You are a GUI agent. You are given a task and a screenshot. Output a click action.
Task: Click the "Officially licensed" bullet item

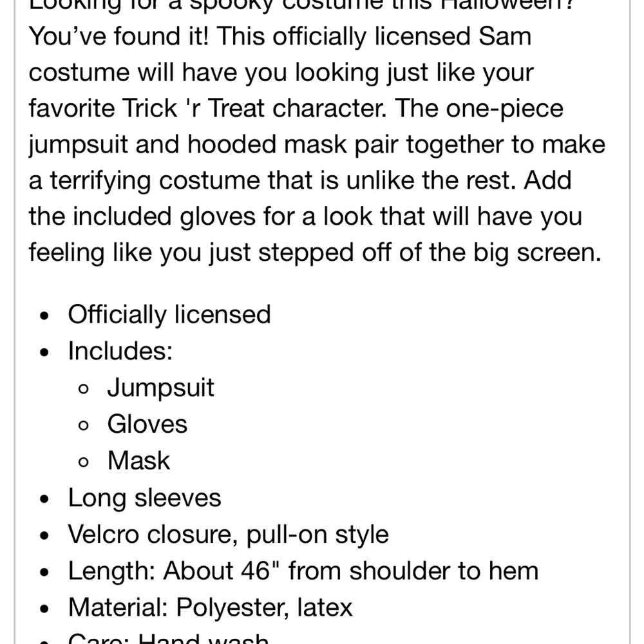point(169,315)
